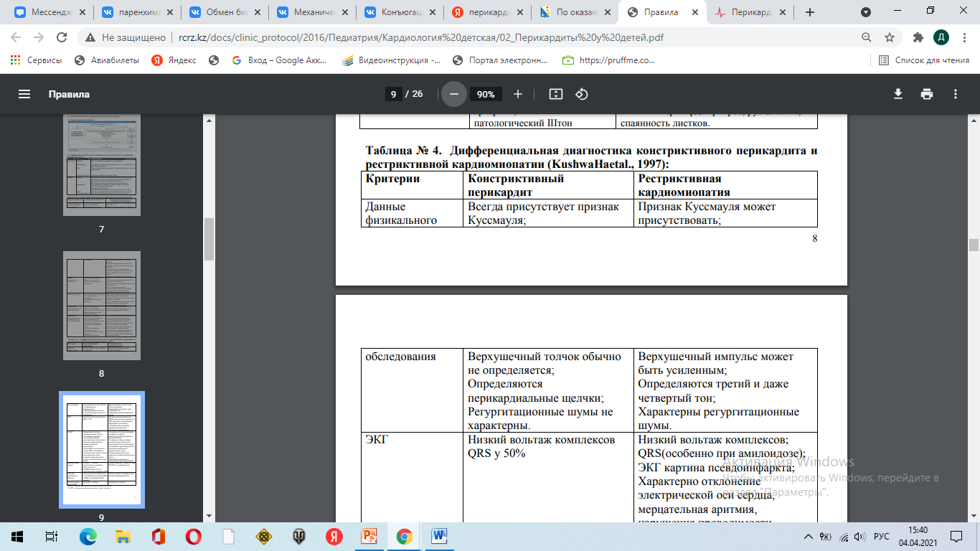Open the tab search dropdown arrow
This screenshot has height=551, width=980.
866,12
